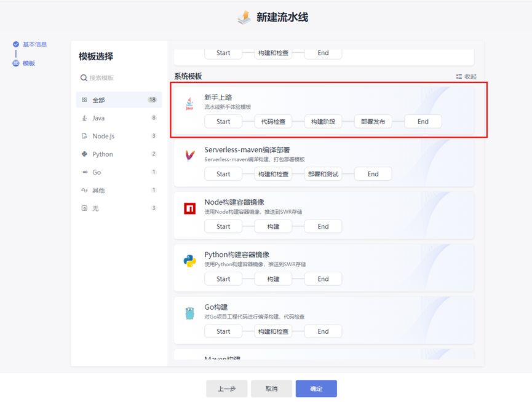The width and height of the screenshot is (532, 402).
Task: Filter templates by Python category
Action: [119, 154]
